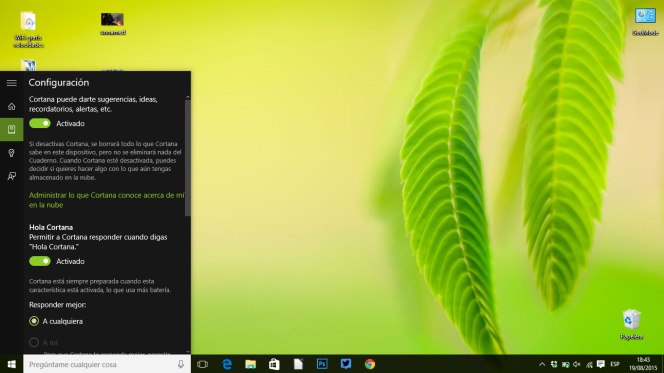Image resolution: width=664 pixels, height=373 pixels.
Task: Select the WiFi gratis desktop file icon
Action: pyautogui.click(x=28, y=29)
